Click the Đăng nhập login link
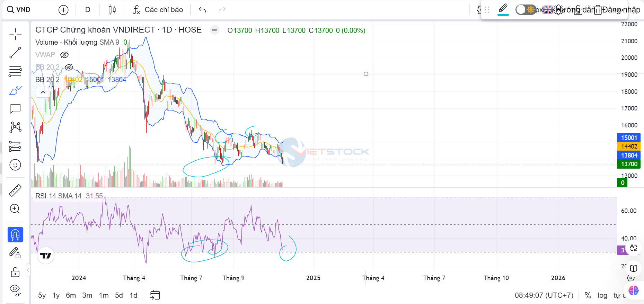 click(621, 10)
